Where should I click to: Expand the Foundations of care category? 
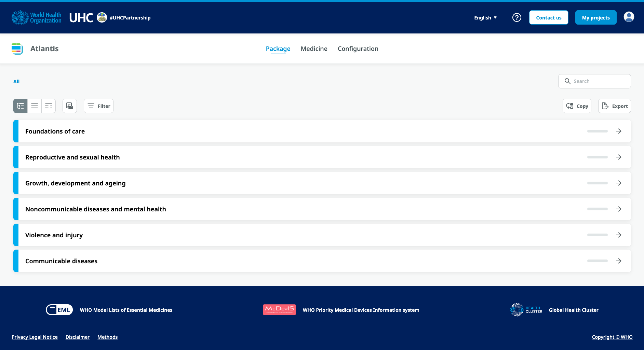(x=55, y=131)
